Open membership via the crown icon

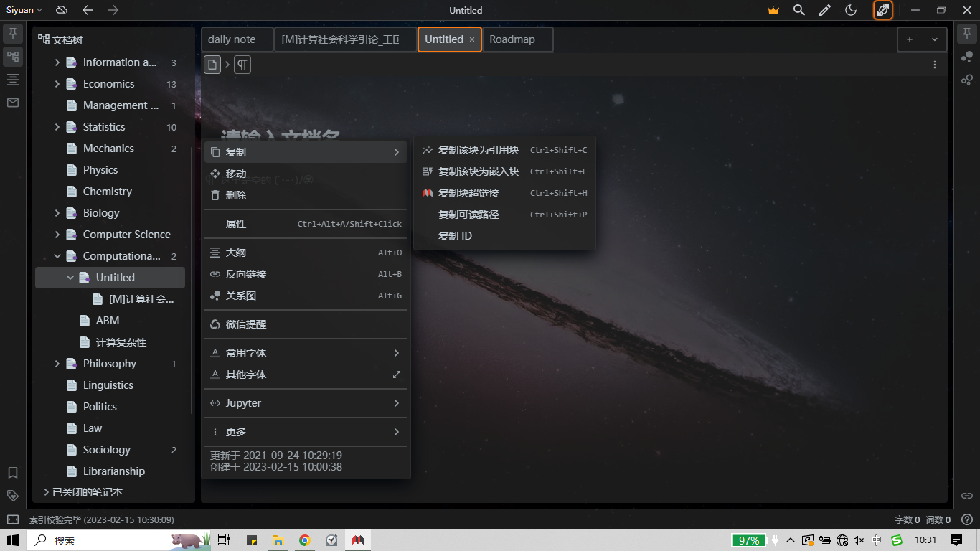[773, 10]
